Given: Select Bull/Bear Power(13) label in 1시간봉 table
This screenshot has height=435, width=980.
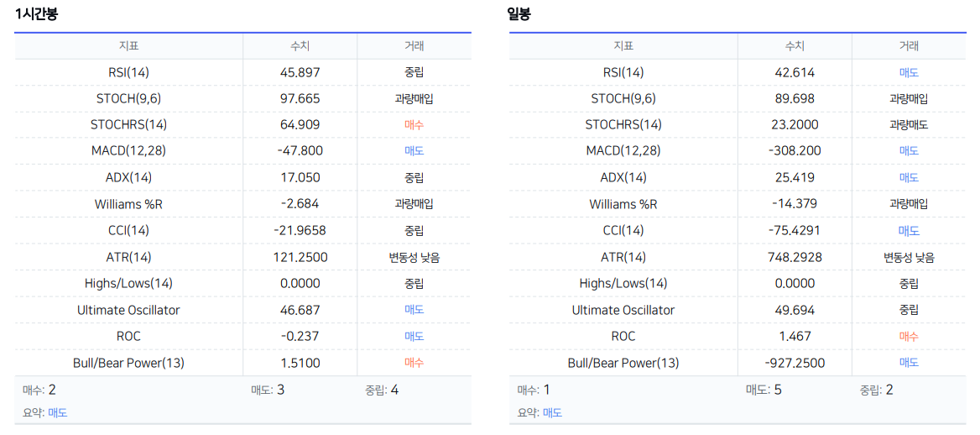Looking at the screenshot, I should [128, 363].
